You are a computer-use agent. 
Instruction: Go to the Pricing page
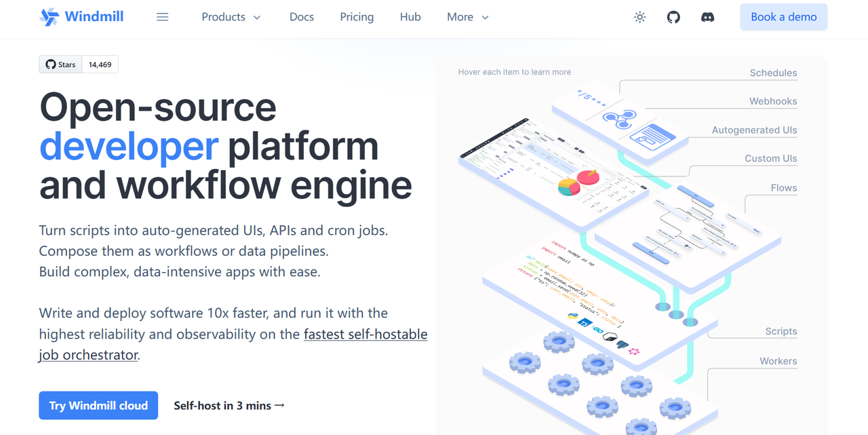pyautogui.click(x=357, y=17)
